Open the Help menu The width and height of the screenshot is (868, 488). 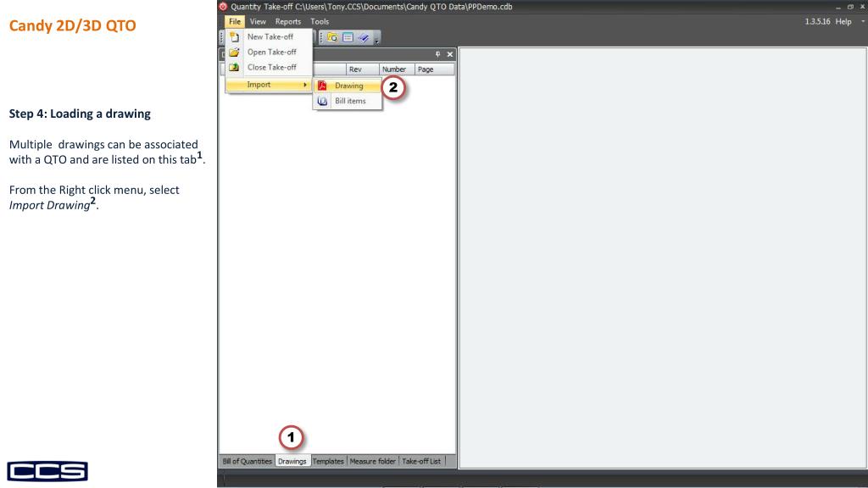[843, 21]
